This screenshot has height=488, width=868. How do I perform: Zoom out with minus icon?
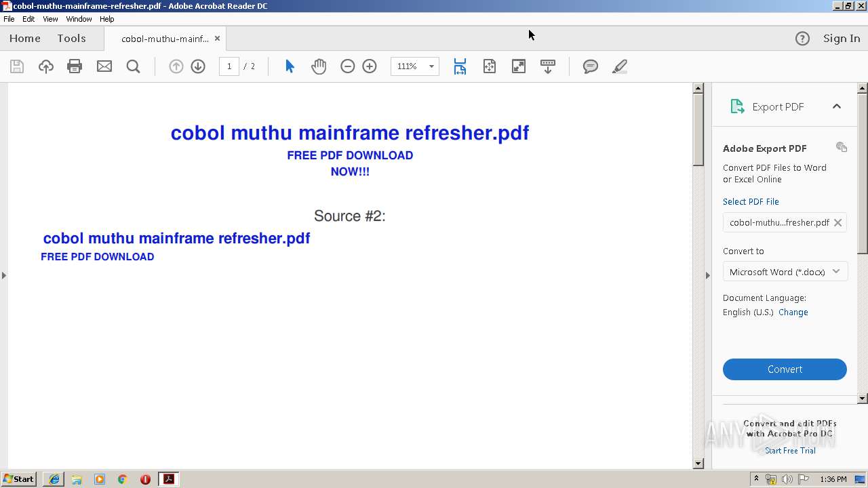348,66
